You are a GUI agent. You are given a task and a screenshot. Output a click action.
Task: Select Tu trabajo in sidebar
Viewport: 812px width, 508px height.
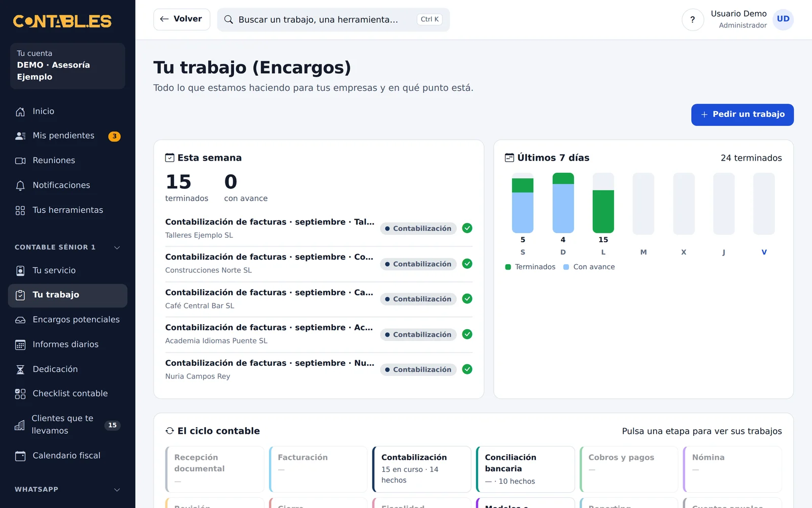pyautogui.click(x=67, y=295)
